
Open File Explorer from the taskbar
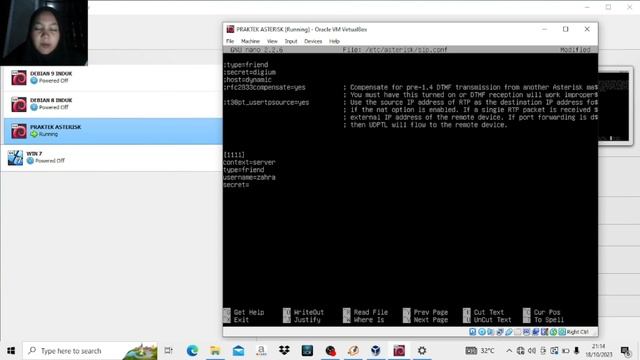215,351
